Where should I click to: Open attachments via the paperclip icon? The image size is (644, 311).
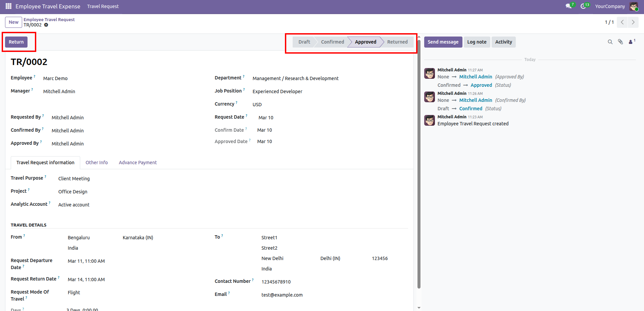tap(621, 42)
